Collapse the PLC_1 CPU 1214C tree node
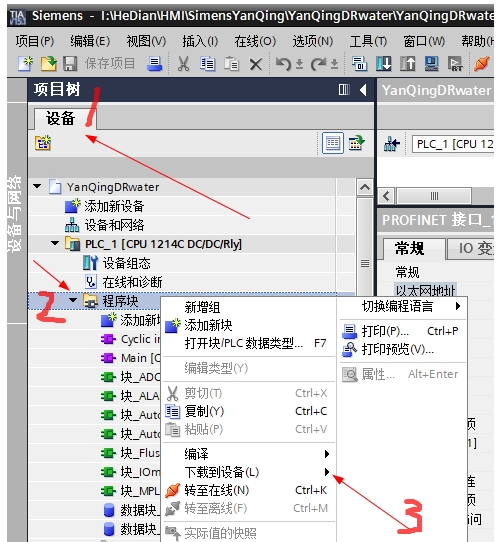 click(55, 243)
